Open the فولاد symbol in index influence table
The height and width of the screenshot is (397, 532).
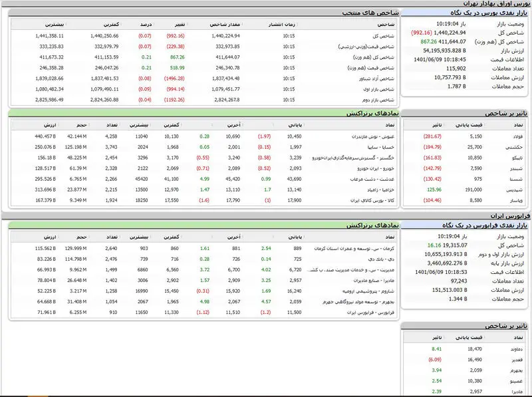coord(518,136)
